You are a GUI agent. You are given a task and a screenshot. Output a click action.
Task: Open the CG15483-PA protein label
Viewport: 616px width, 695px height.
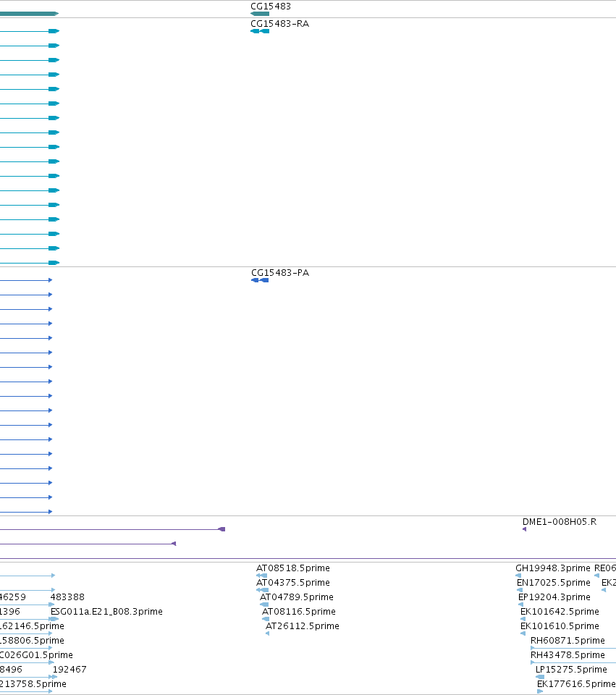tap(280, 273)
